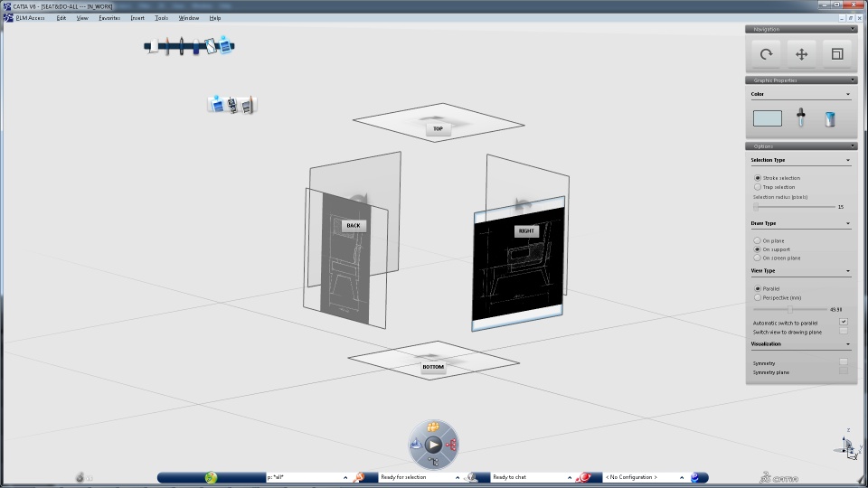868x488 pixels.
Task: Open the Ready for selection dropdown
Action: [458, 477]
